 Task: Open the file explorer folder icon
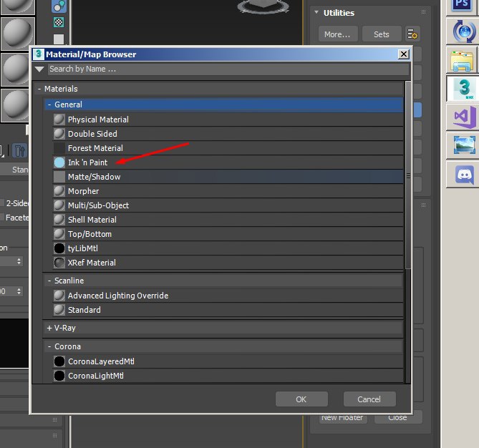click(x=463, y=60)
